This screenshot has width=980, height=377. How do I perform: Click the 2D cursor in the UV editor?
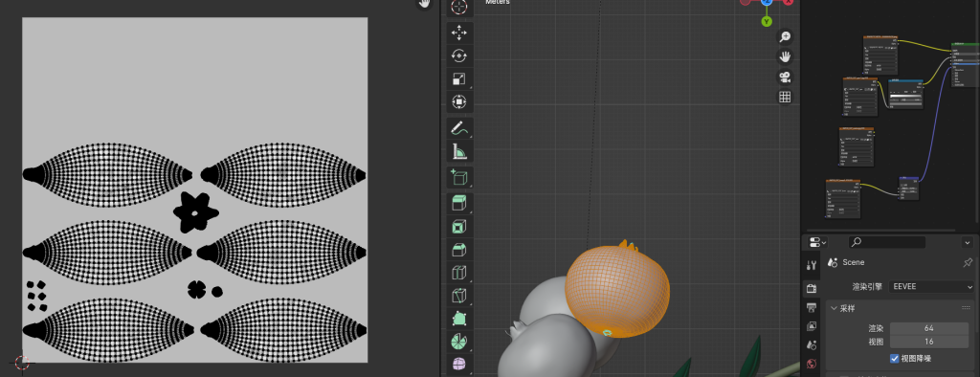click(23, 362)
